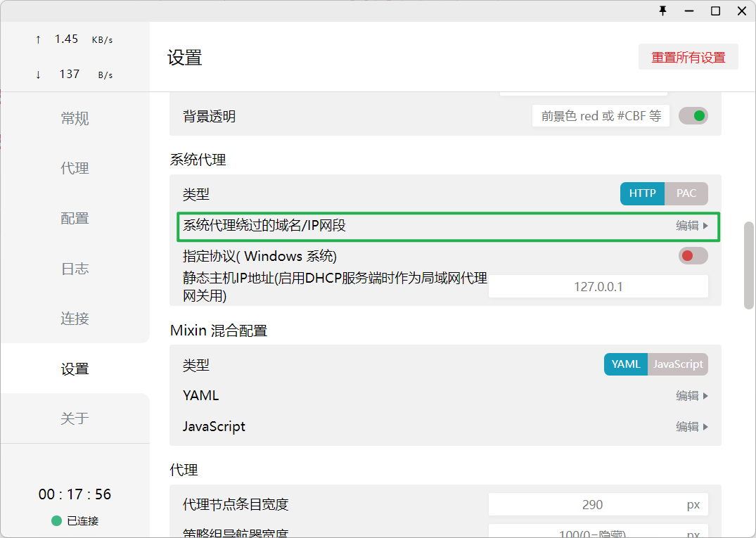Image resolution: width=756 pixels, height=538 pixels.
Task: Minimize the application window
Action: tap(689, 11)
